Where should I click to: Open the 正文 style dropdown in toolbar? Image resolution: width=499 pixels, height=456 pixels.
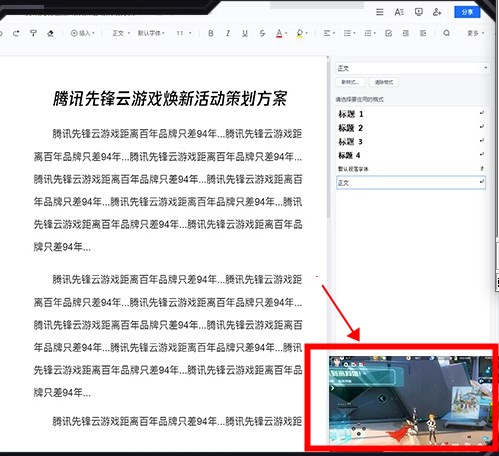click(x=121, y=33)
